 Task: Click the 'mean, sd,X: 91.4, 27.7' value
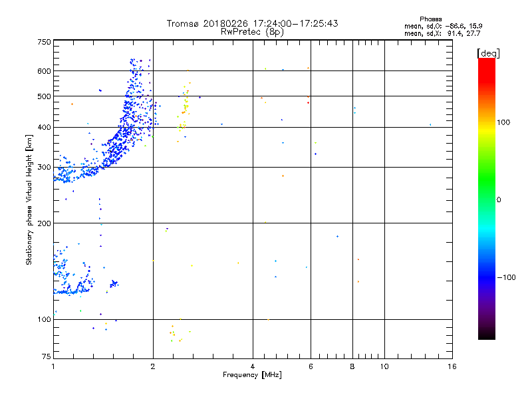(x=442, y=33)
